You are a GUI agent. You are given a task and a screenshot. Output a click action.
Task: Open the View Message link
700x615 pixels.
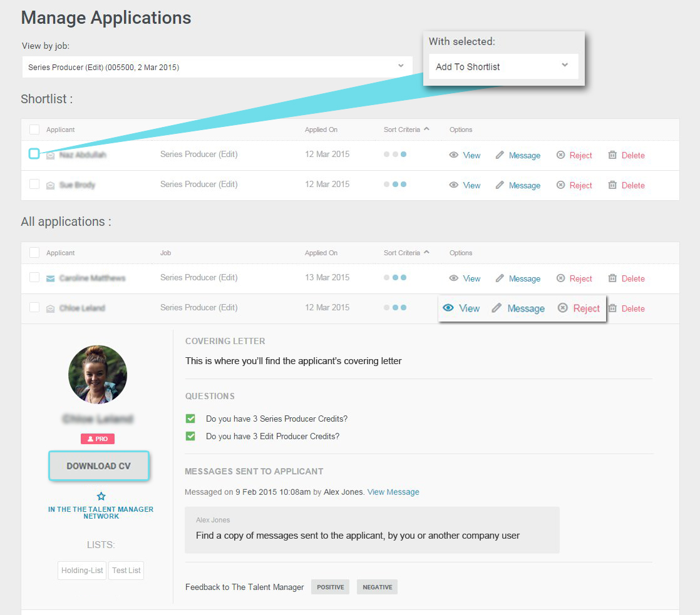coord(393,492)
